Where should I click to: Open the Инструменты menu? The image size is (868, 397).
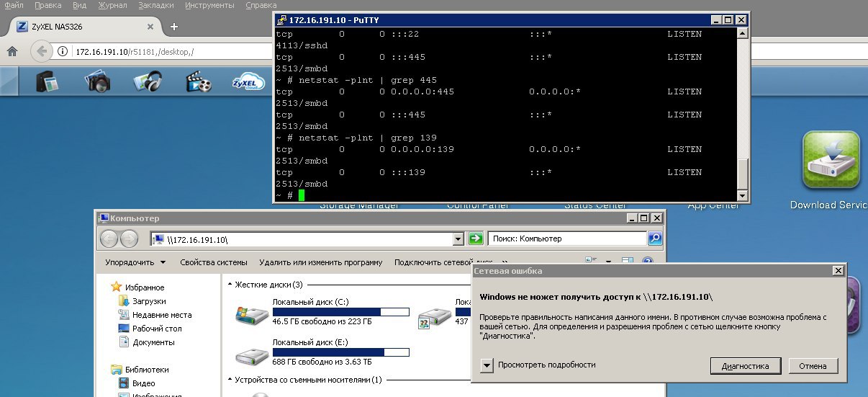[x=210, y=5]
